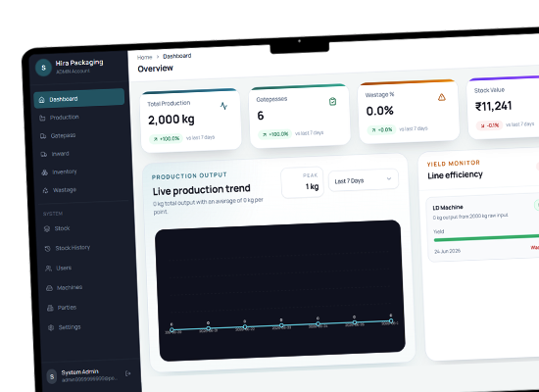Click the Settings gear icon

coord(51,327)
